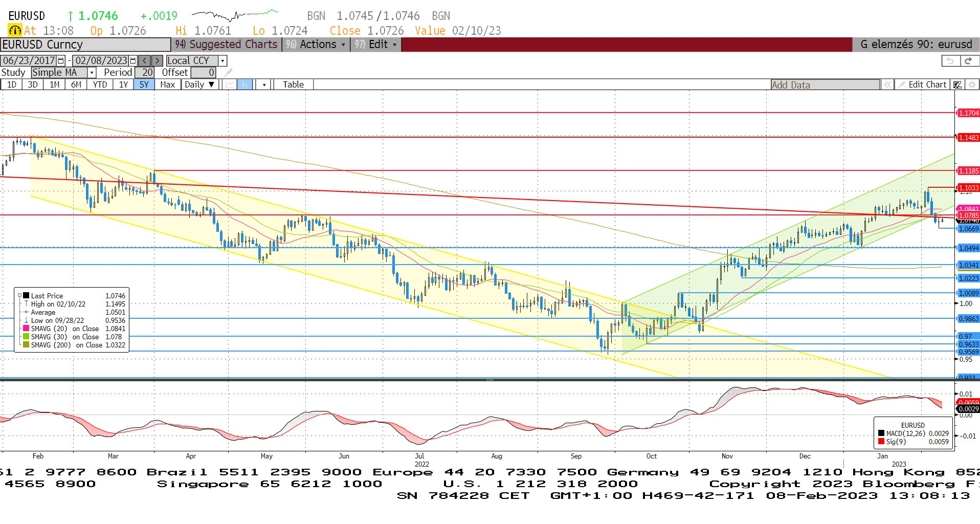Viewport: 980px width, 524px height.
Task: Click the EURUSD Curncy security field
Action: [x=85, y=45]
